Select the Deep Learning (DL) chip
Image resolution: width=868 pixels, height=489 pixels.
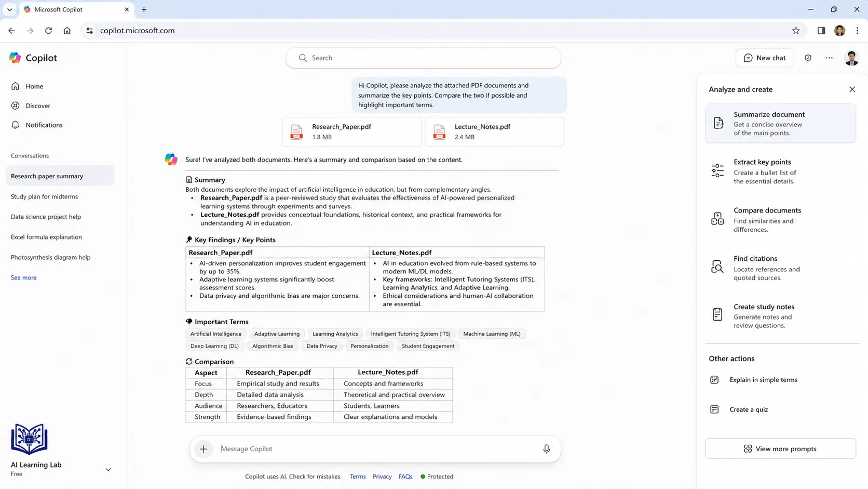click(x=214, y=346)
